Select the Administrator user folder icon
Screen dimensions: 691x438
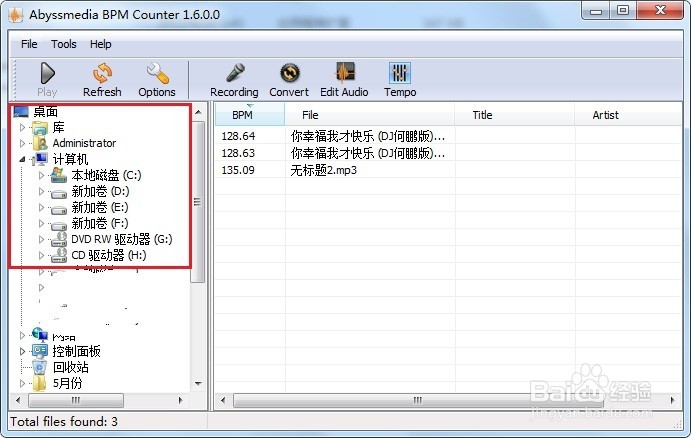click(41, 143)
